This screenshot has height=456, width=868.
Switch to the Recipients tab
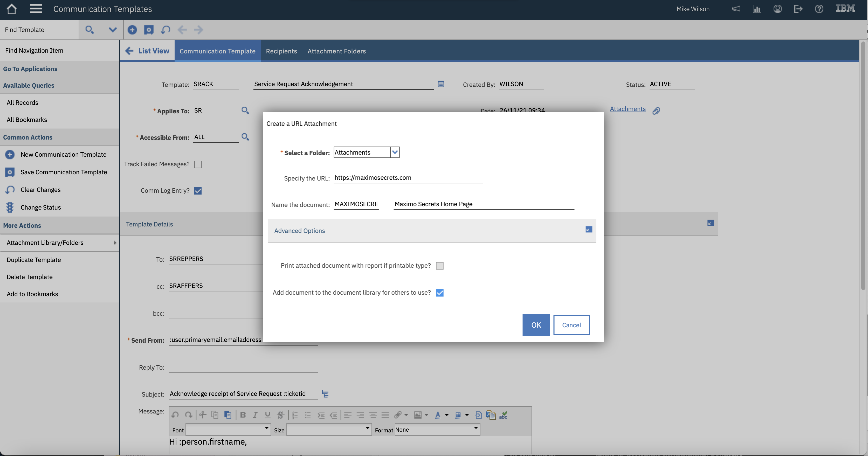pos(281,51)
